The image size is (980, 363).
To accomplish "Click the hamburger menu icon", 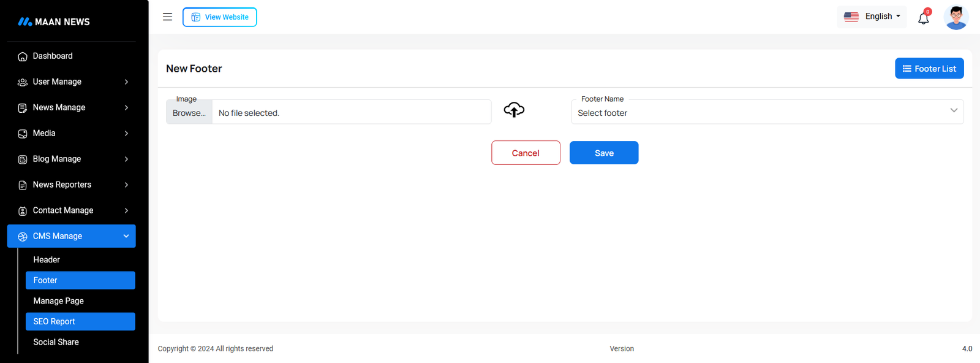I will coord(167,17).
